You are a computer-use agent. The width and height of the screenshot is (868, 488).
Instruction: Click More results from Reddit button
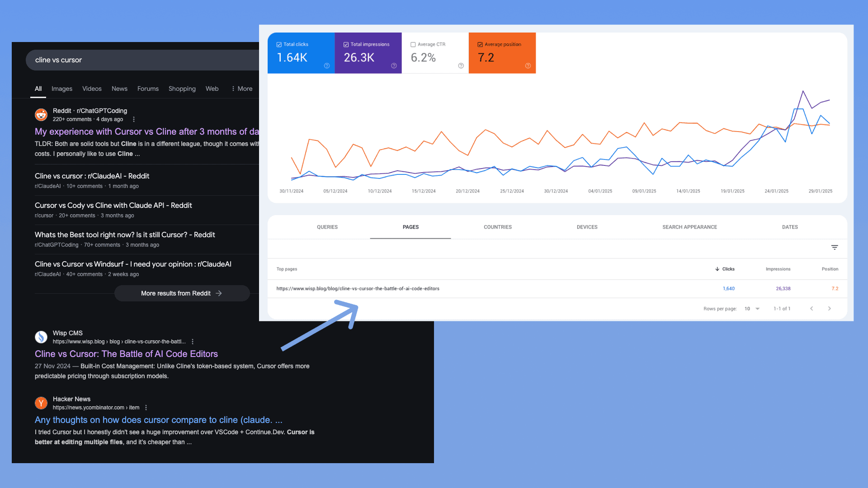coord(182,293)
